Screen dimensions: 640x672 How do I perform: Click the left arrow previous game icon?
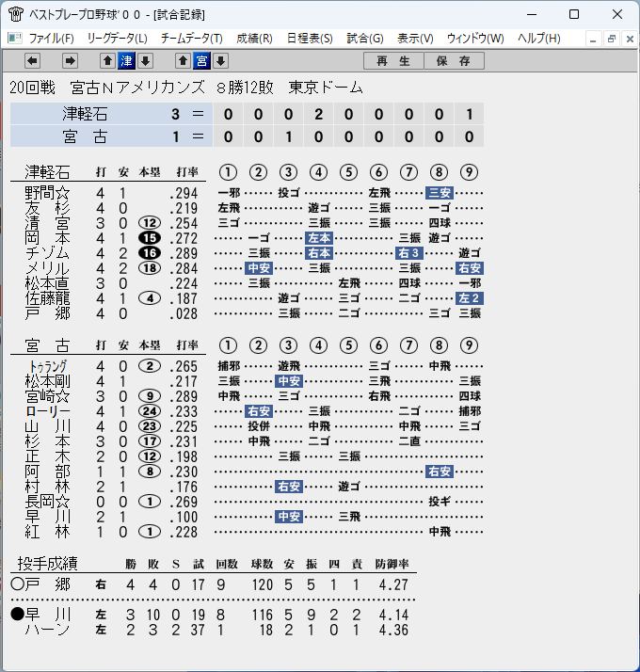[x=32, y=61]
